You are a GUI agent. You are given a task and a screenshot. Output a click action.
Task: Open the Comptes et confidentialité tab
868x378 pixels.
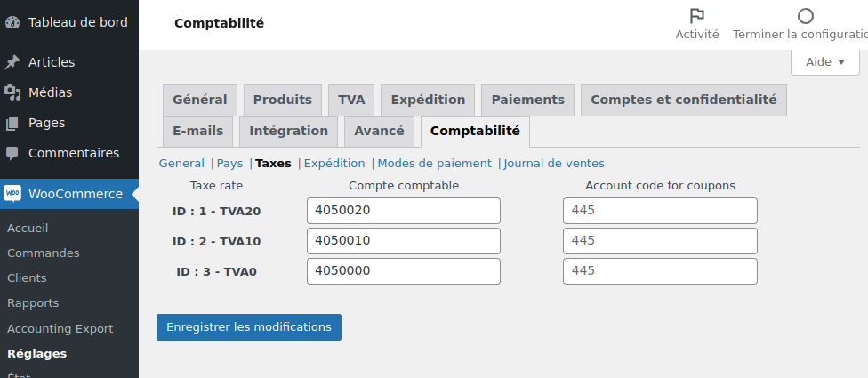point(683,101)
